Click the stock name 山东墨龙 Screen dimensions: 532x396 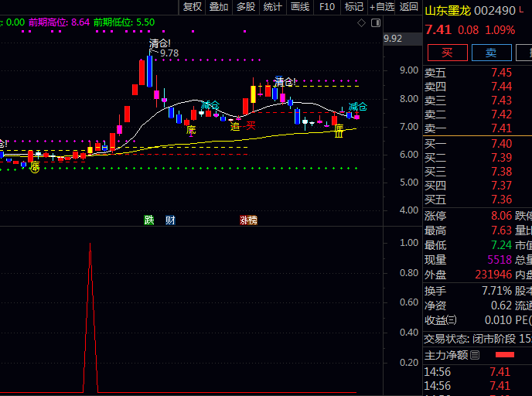point(448,11)
